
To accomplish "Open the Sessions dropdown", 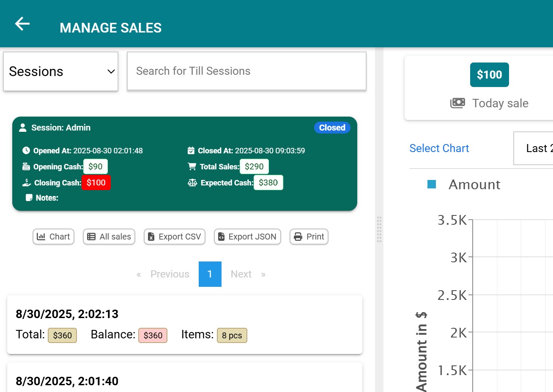I will (60, 71).
